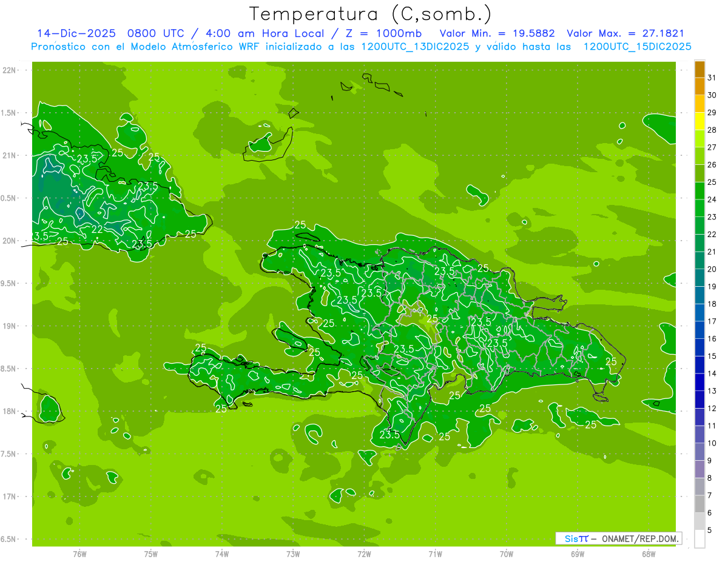The width and height of the screenshot is (728, 562).
Task: Click the '68W' longitude axis label
Action: click(x=649, y=554)
